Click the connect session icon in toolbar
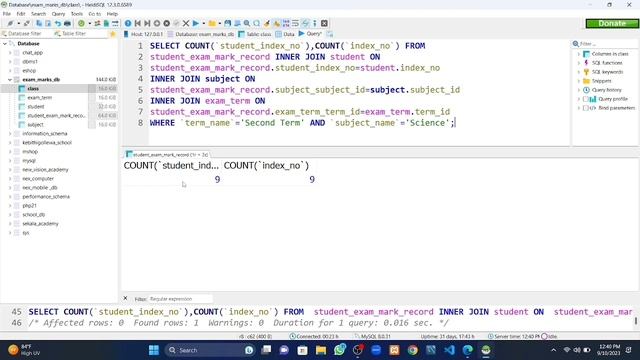This screenshot has height=360, width=640. 10,23
